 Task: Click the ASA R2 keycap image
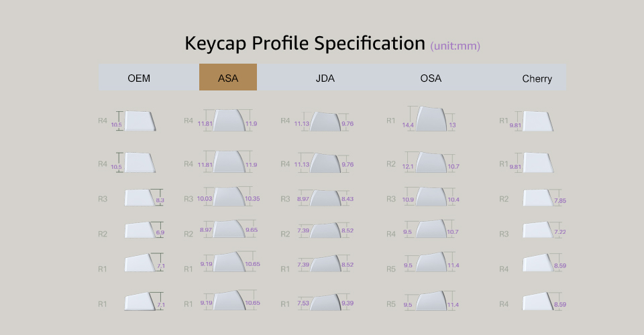[x=229, y=230]
